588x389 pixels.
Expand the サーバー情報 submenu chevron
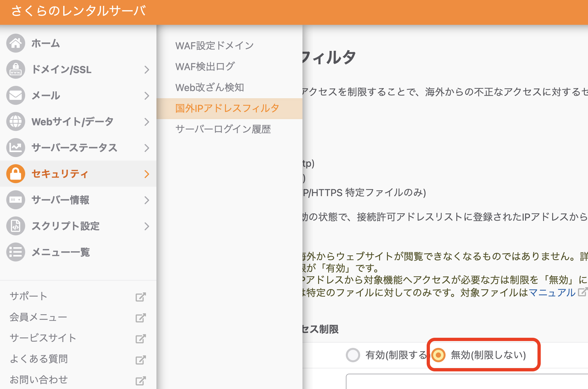pos(147,200)
